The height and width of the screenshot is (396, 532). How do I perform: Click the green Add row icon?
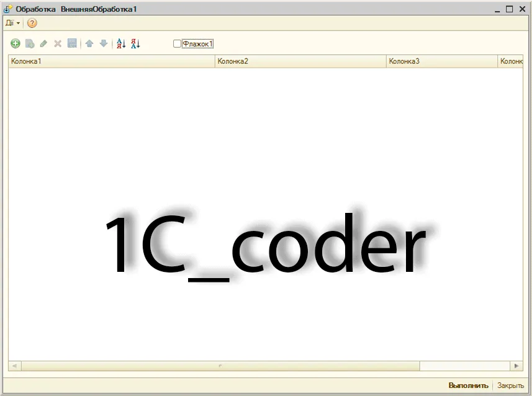16,43
